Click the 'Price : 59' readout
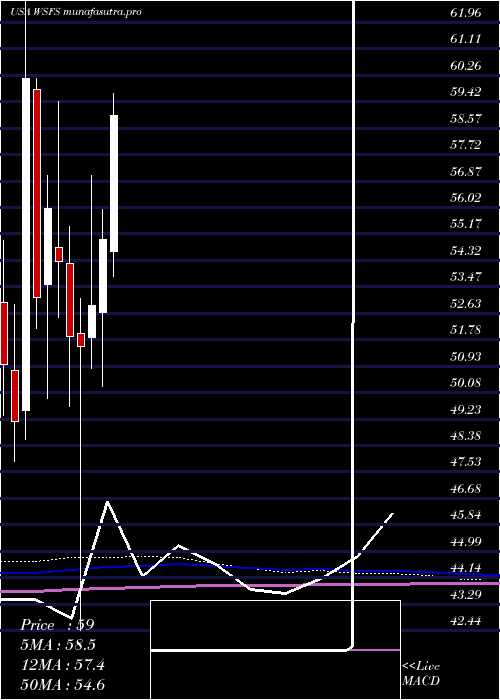Screen dimensions: 500x700 tap(57, 625)
